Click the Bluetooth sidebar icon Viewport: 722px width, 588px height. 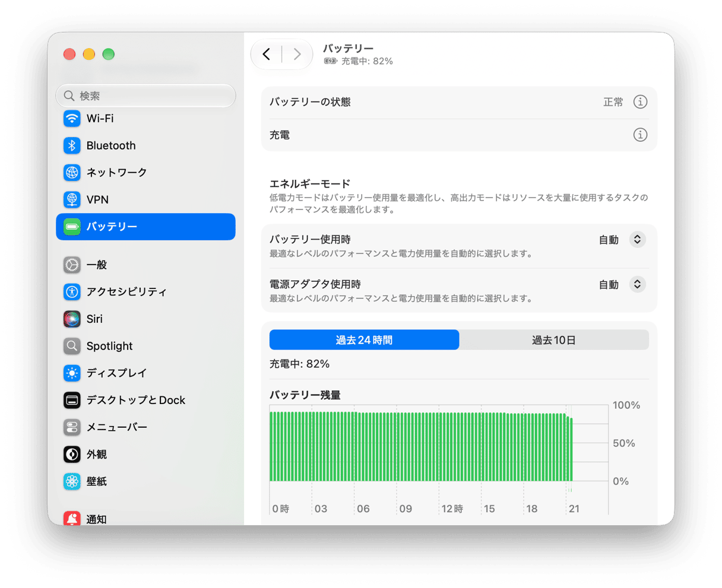coord(72,145)
